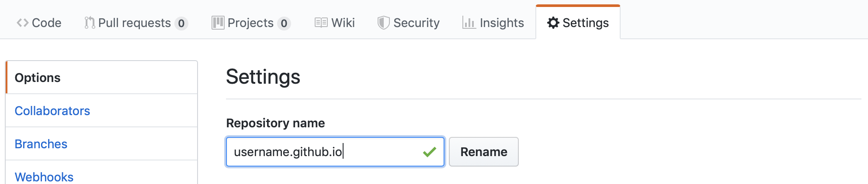
Task: Click the Code brackets icon
Action: click(23, 23)
